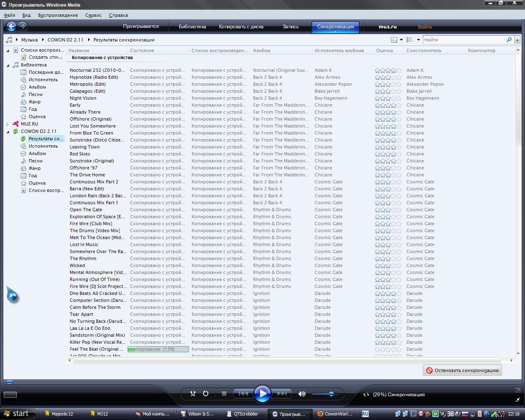The width and height of the screenshot is (525, 420).
Task: Click the horizontal scrollbar right arrow
Action: pos(511,360)
